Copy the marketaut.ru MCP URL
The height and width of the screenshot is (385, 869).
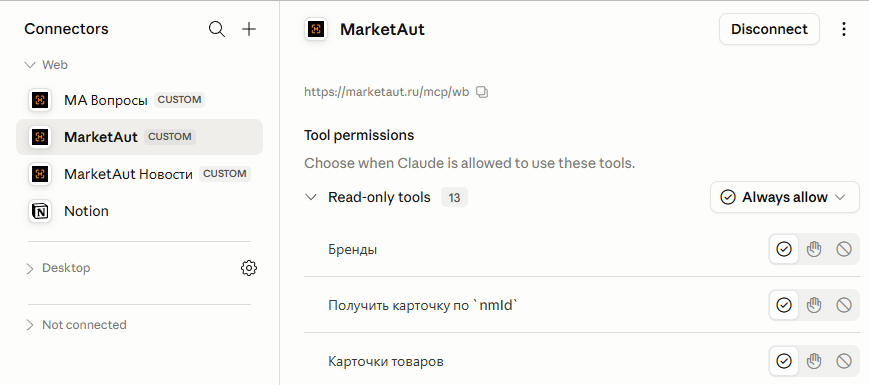tap(482, 92)
